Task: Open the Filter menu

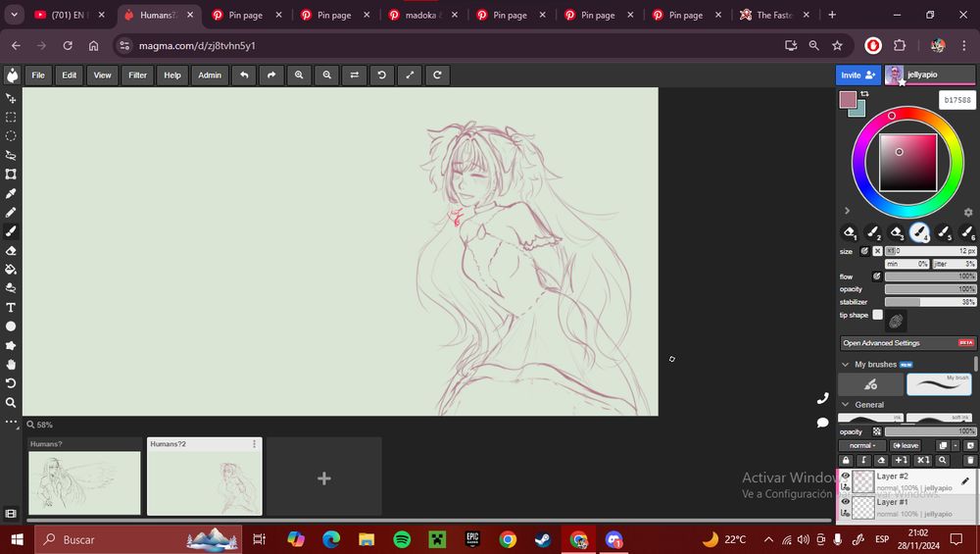Action: pos(137,76)
